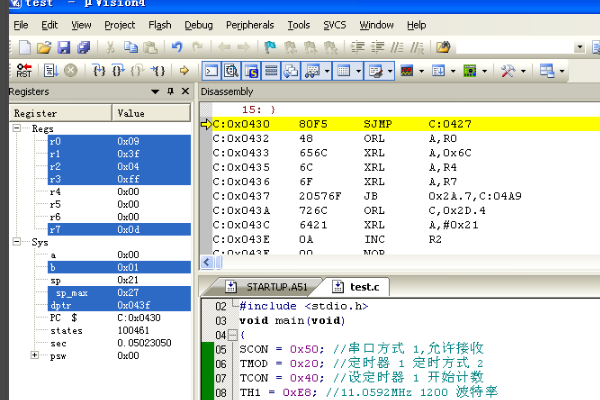The width and height of the screenshot is (600, 400).
Task: Click the Undo arrow icon
Action: click(177, 47)
